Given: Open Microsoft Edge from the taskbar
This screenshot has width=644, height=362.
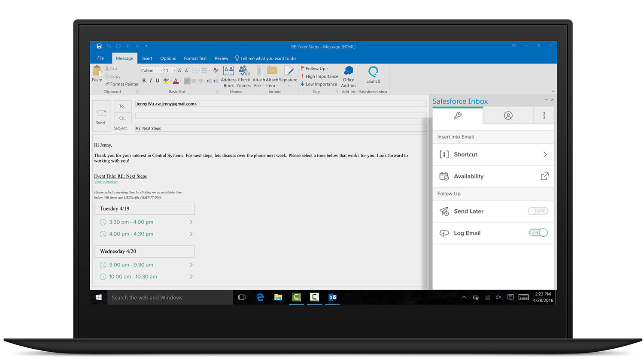Looking at the screenshot, I should [260, 297].
